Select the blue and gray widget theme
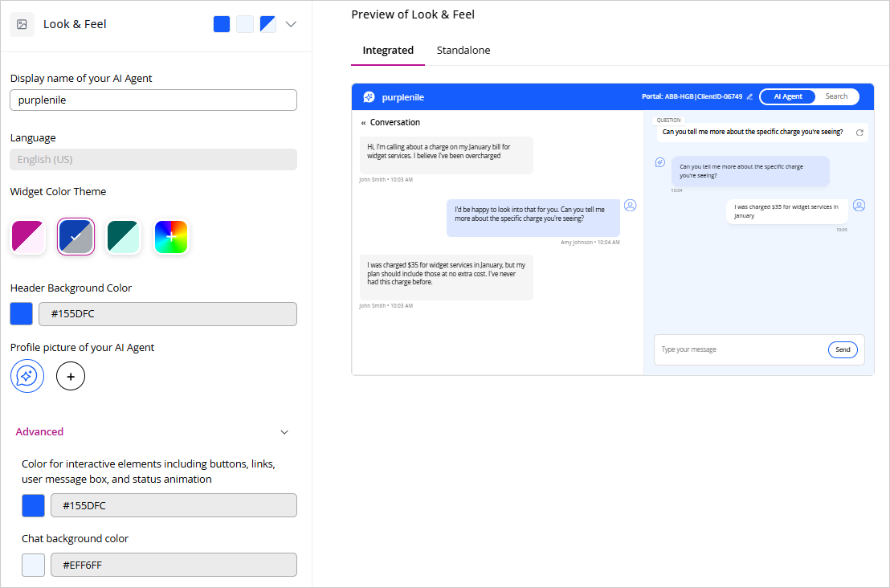The height and width of the screenshot is (588, 890). pos(76,237)
